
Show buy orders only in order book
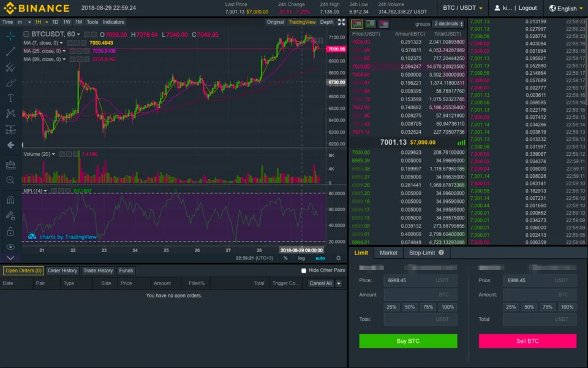click(371, 24)
